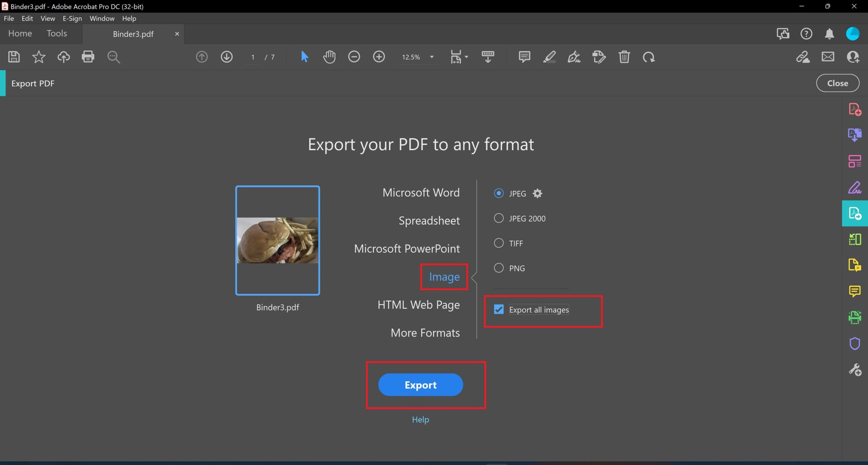The width and height of the screenshot is (868, 465).
Task: Expand the zoom level dropdown
Action: coord(432,57)
